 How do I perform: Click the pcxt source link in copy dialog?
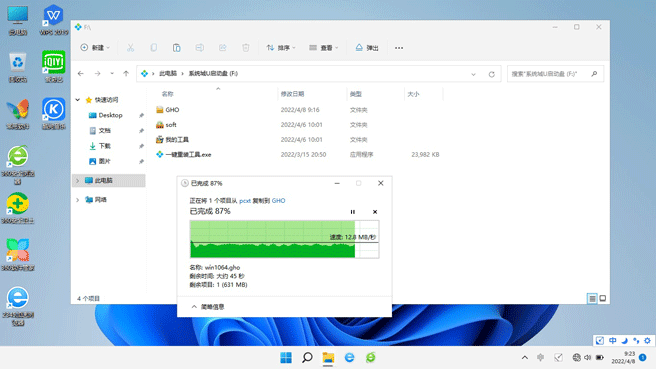245,201
